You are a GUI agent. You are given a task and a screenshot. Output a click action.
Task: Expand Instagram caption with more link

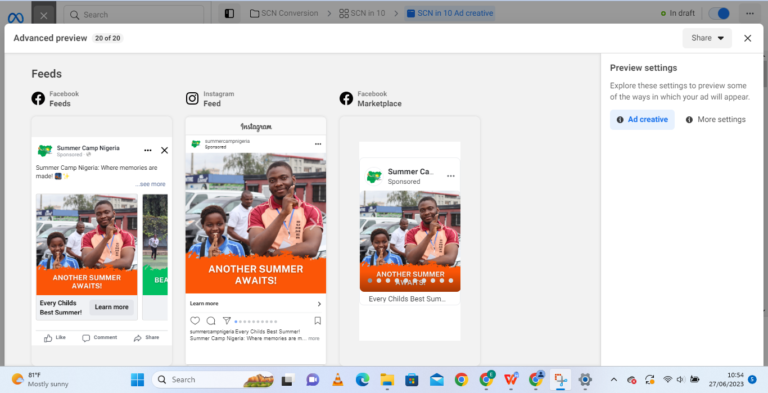pos(313,339)
